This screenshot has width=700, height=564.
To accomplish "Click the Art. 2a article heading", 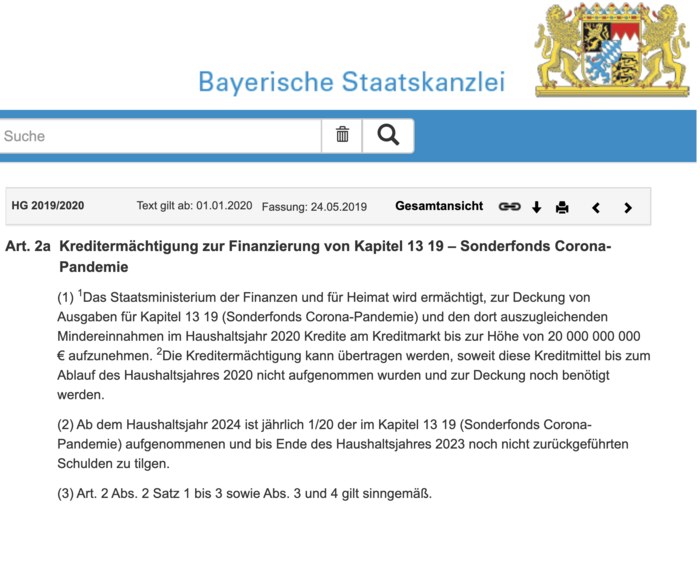I will click(x=308, y=256).
